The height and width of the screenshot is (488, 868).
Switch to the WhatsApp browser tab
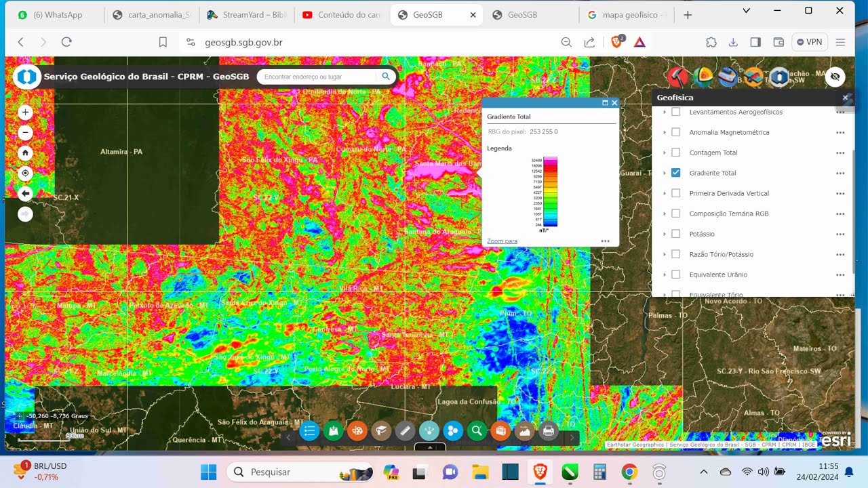pyautogui.click(x=55, y=14)
